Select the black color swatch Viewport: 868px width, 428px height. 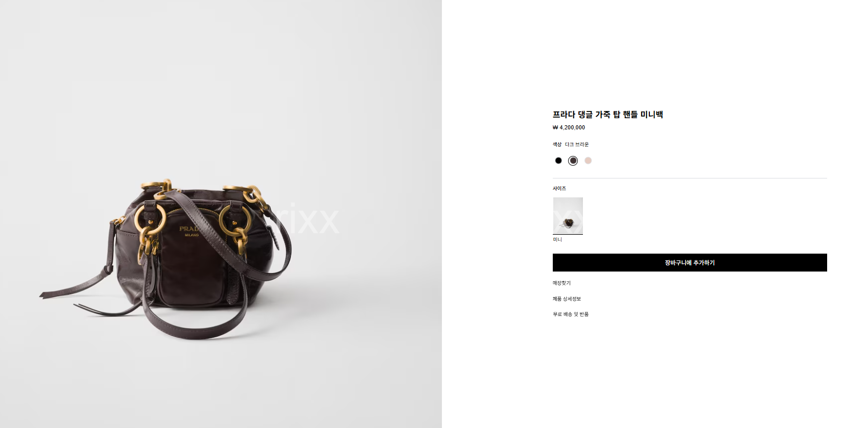[x=558, y=161]
